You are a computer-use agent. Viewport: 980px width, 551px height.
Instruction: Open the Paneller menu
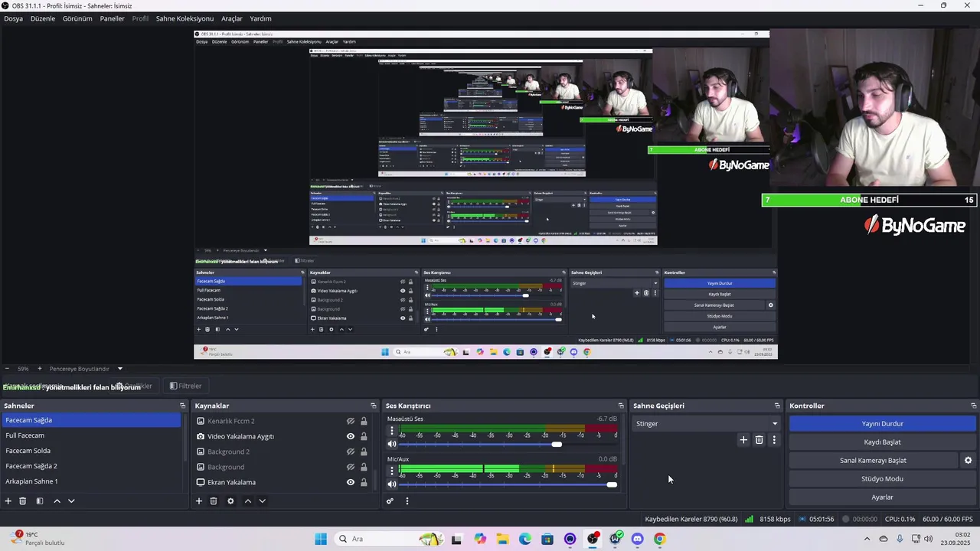112,18
